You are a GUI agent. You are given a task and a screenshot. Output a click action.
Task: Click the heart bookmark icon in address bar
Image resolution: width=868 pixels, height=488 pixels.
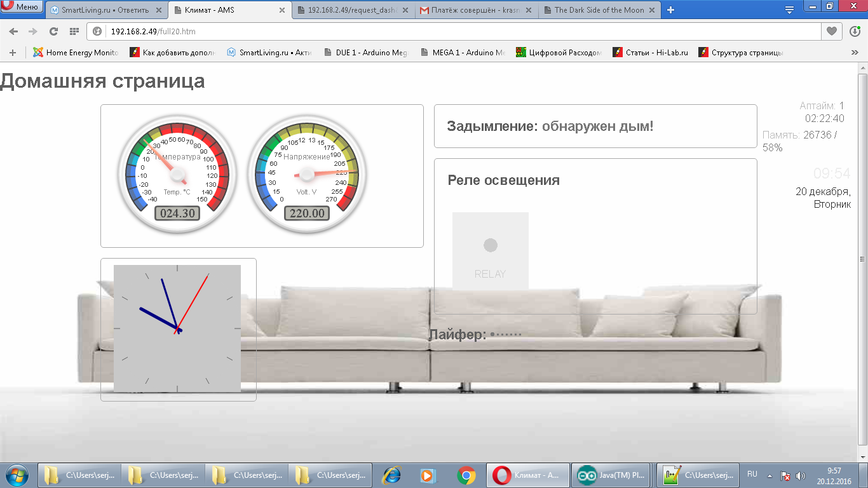pyautogui.click(x=831, y=31)
